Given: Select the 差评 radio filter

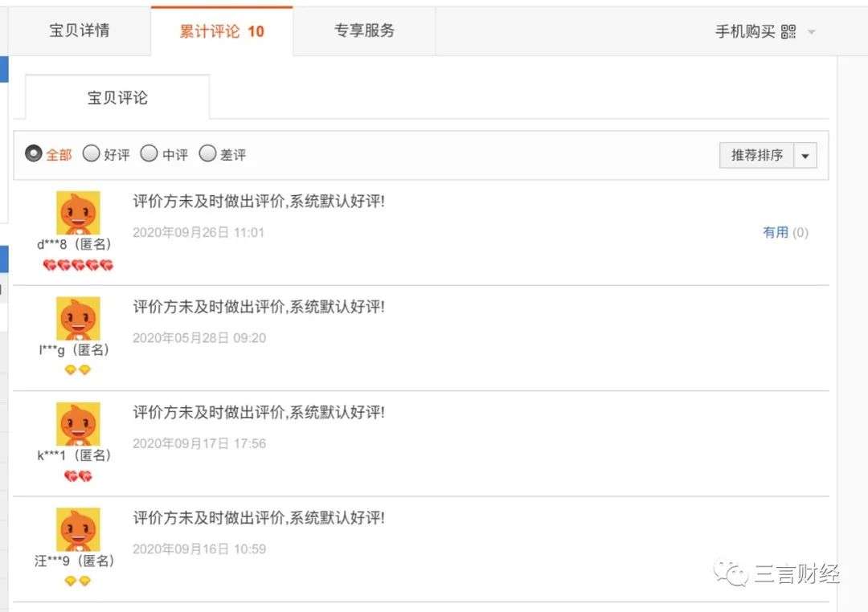Looking at the screenshot, I should point(207,153).
